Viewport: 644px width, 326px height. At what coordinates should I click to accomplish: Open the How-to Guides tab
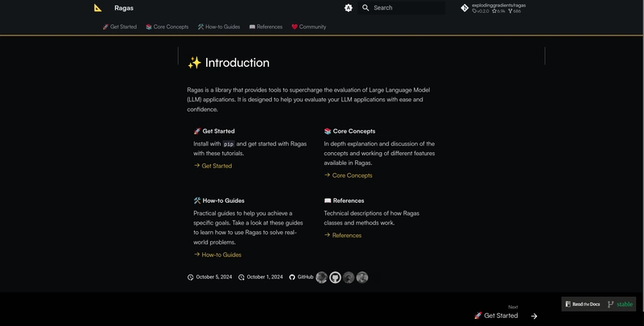(x=219, y=27)
